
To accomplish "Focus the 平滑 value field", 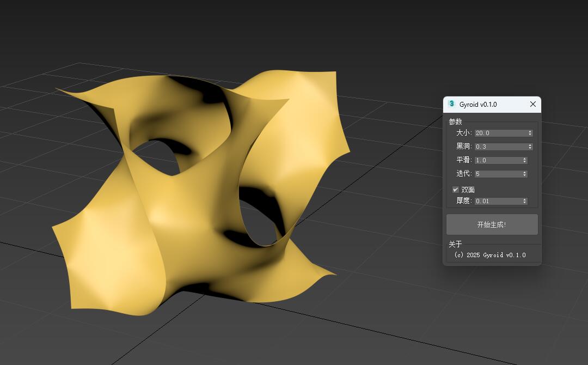I will pyautogui.click(x=498, y=160).
